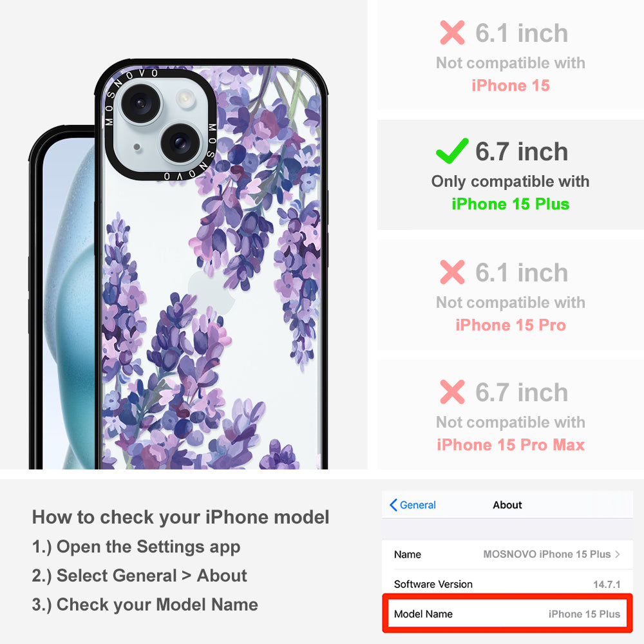Click the upper camera lens on the phone

140,102
